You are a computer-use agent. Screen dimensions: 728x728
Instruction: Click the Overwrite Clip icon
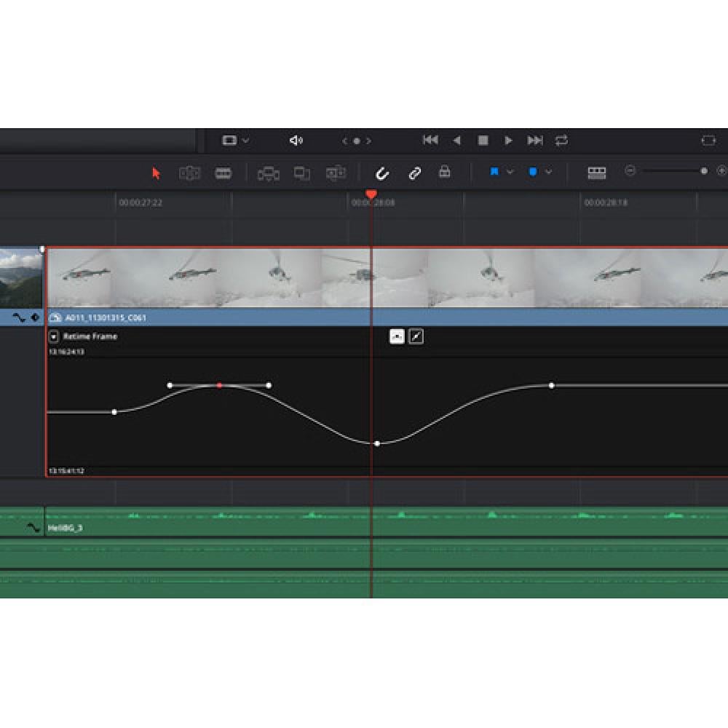[302, 173]
